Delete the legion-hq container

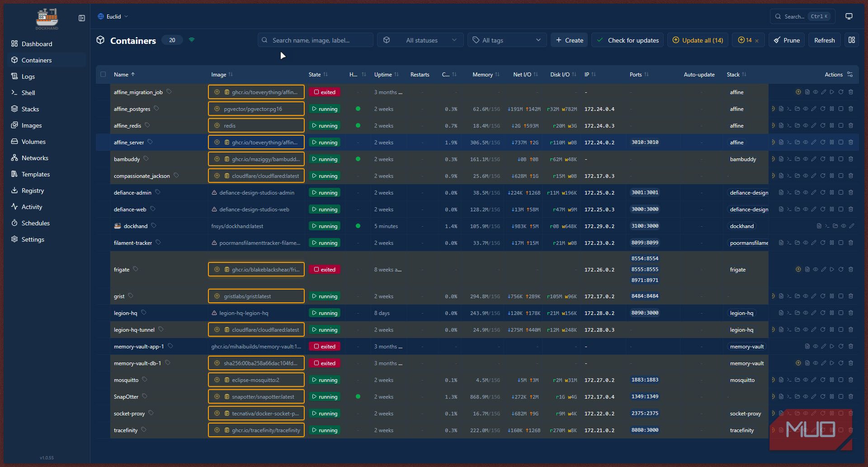click(x=850, y=313)
